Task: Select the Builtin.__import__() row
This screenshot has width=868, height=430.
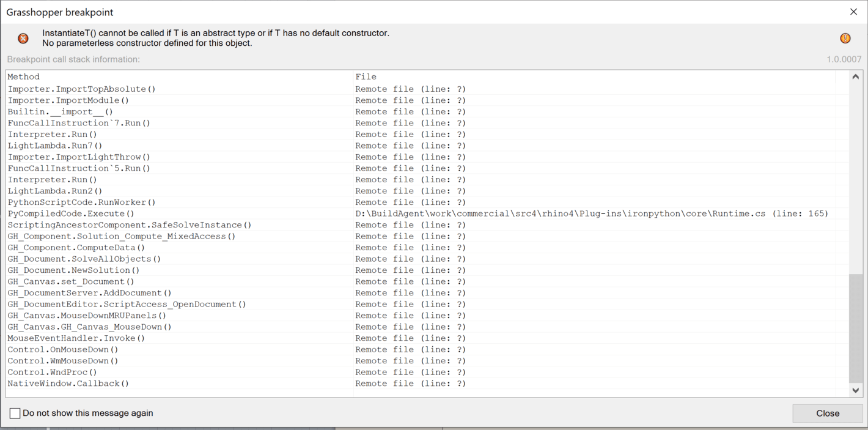Action: tap(421, 112)
